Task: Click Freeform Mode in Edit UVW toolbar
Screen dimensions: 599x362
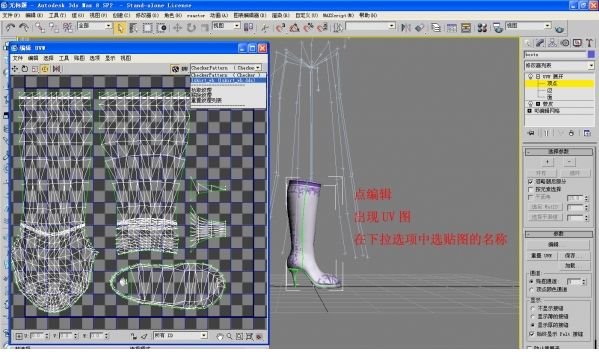Action: 45,69
